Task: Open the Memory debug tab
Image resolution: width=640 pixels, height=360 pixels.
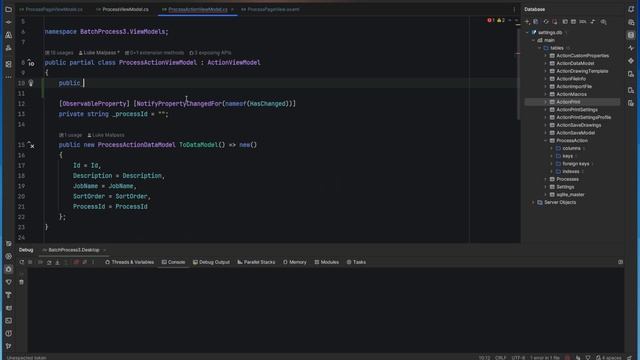Action: [x=294, y=262]
